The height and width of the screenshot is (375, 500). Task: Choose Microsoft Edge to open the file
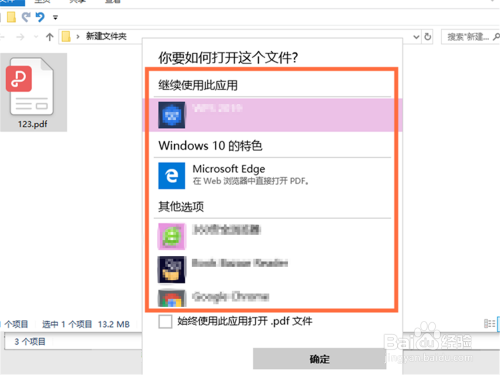pyautogui.click(x=272, y=176)
